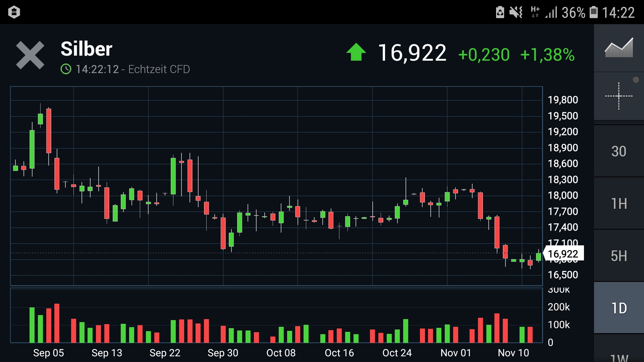Tap the Silber instrument title
The width and height of the screenshot is (644, 362).
pos(86,49)
